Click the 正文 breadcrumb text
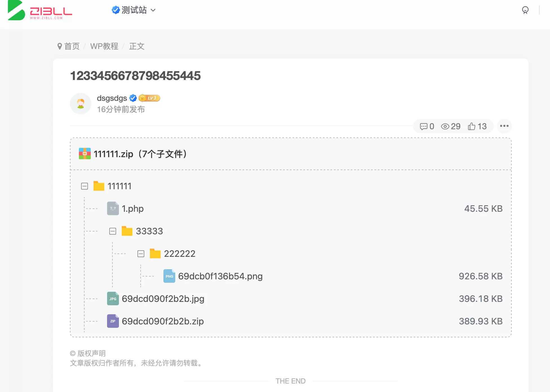The image size is (550, 392). point(137,46)
